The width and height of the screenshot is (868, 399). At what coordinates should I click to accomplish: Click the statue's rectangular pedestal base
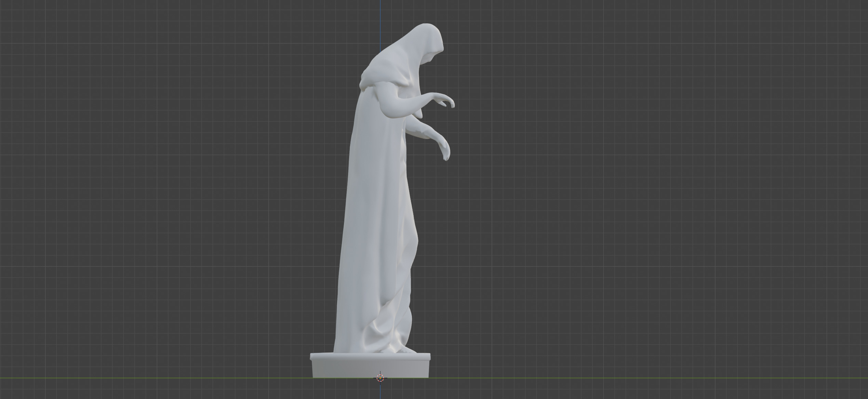pos(370,366)
